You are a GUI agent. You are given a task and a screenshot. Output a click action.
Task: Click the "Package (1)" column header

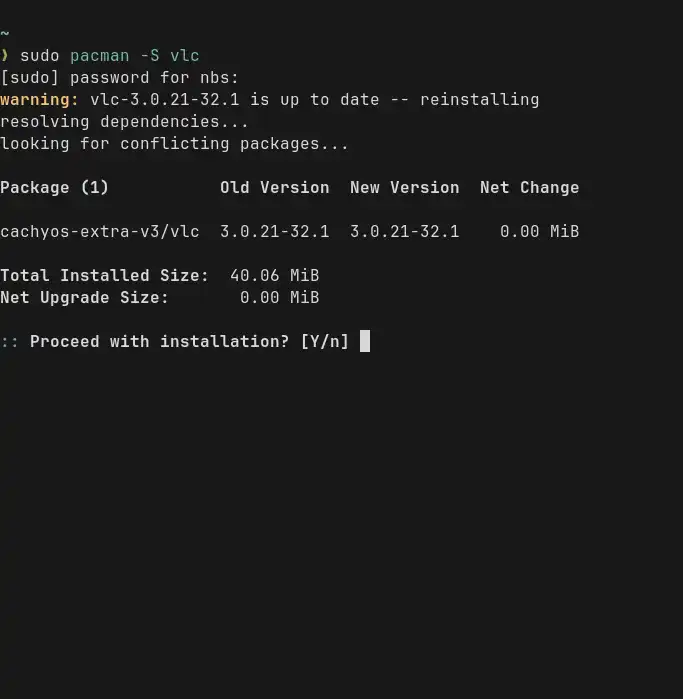(54, 188)
